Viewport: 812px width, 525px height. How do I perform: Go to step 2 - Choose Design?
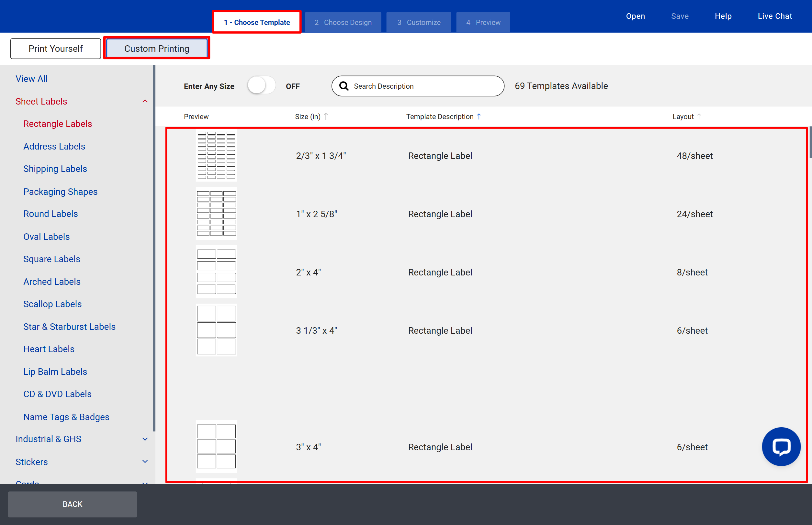point(343,22)
